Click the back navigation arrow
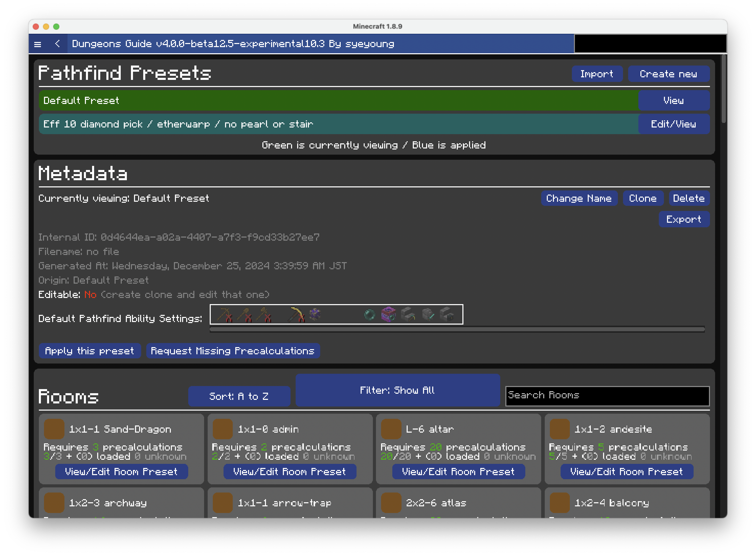 [x=58, y=44]
